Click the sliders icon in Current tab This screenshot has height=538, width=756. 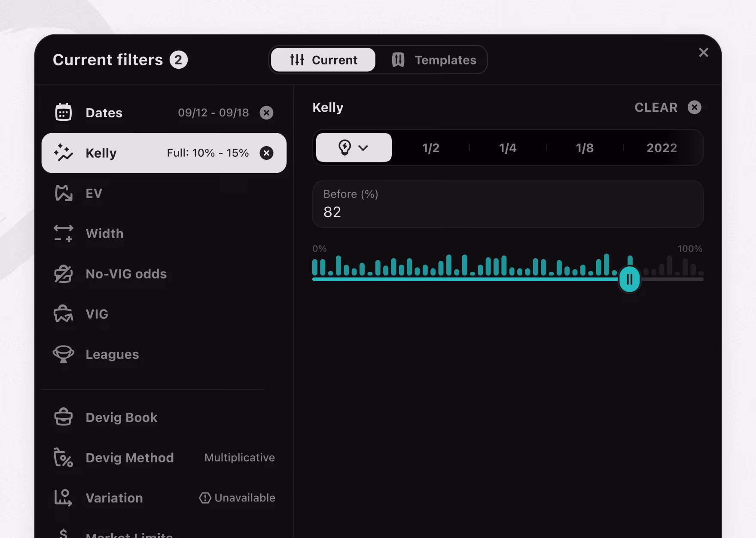297,60
